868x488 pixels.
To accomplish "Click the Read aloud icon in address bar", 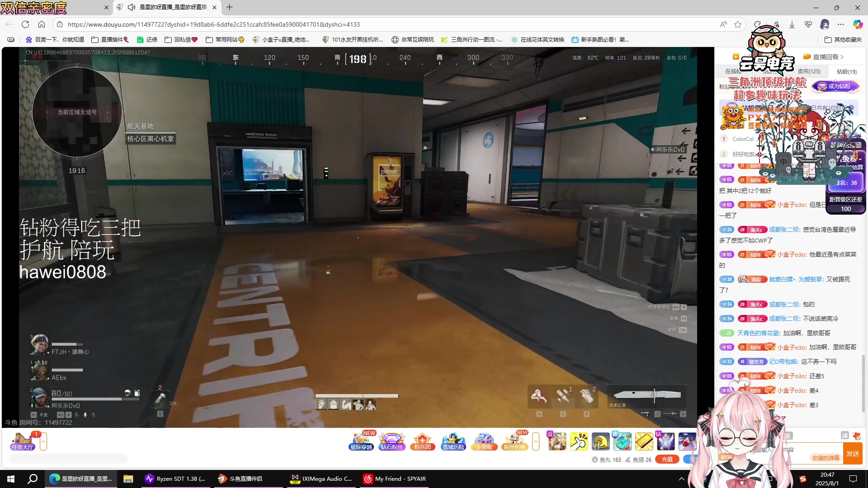I will [x=723, y=24].
